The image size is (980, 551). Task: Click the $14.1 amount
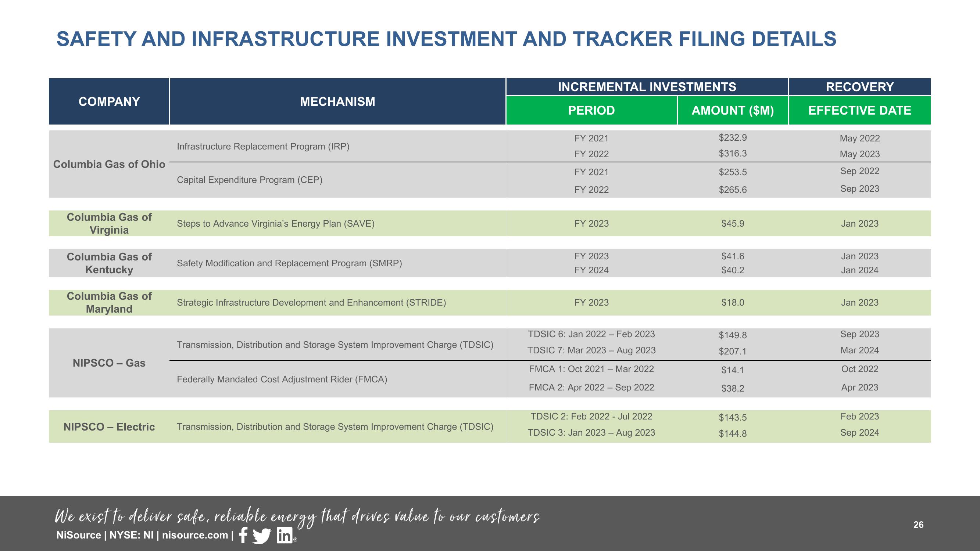(733, 370)
